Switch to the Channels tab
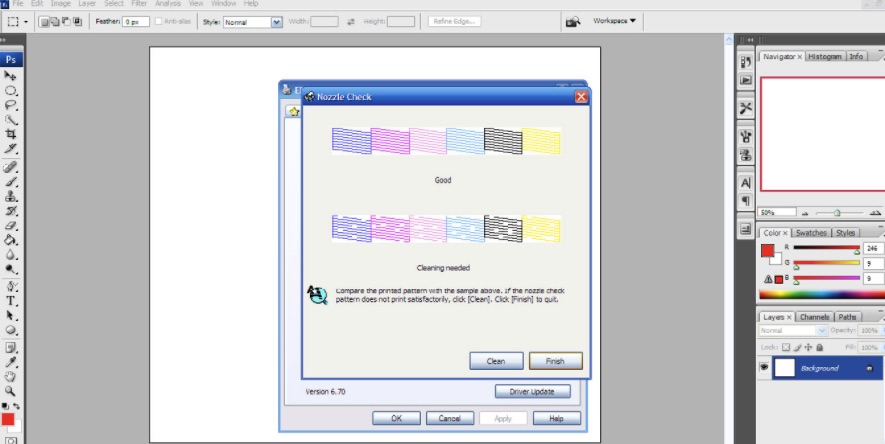The height and width of the screenshot is (444, 885). point(814,317)
